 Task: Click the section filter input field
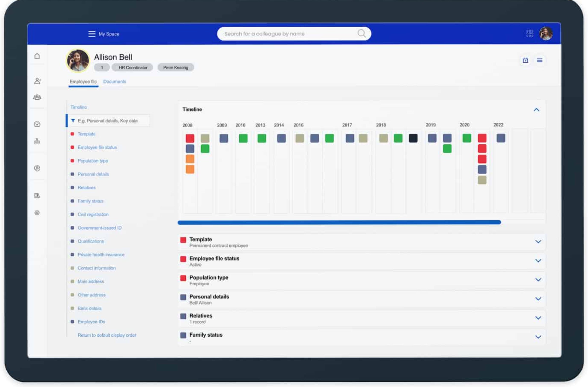click(110, 121)
